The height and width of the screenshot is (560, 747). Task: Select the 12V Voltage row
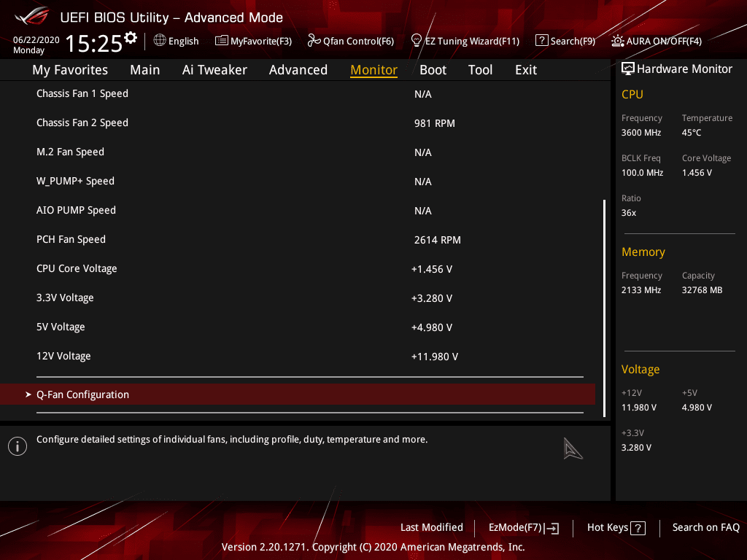point(298,356)
